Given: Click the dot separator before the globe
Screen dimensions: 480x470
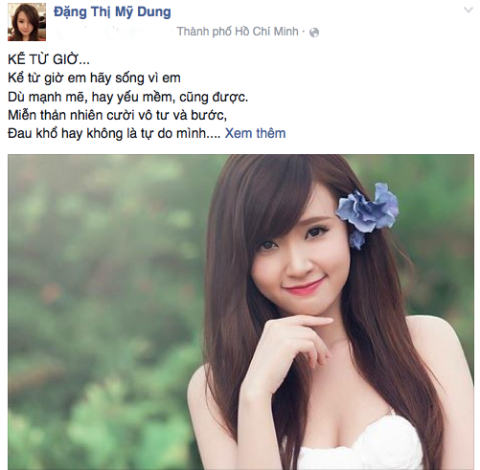Looking at the screenshot, I should point(303,32).
